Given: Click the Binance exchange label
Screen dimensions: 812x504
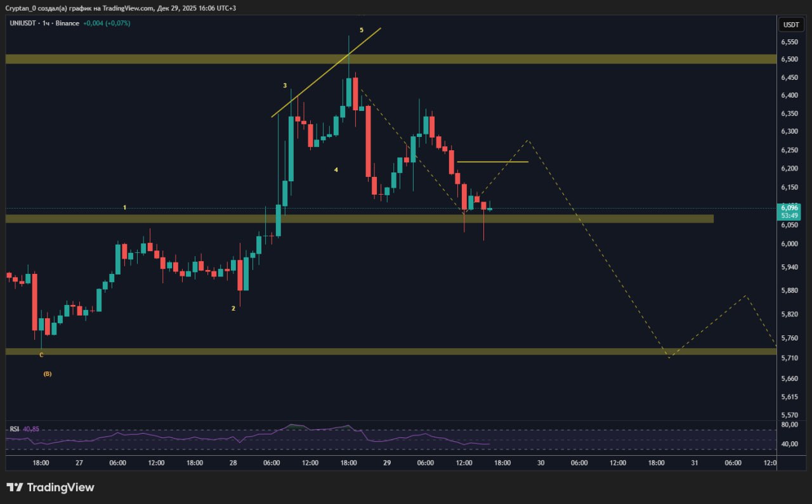Looking at the screenshot, I should (67, 23).
